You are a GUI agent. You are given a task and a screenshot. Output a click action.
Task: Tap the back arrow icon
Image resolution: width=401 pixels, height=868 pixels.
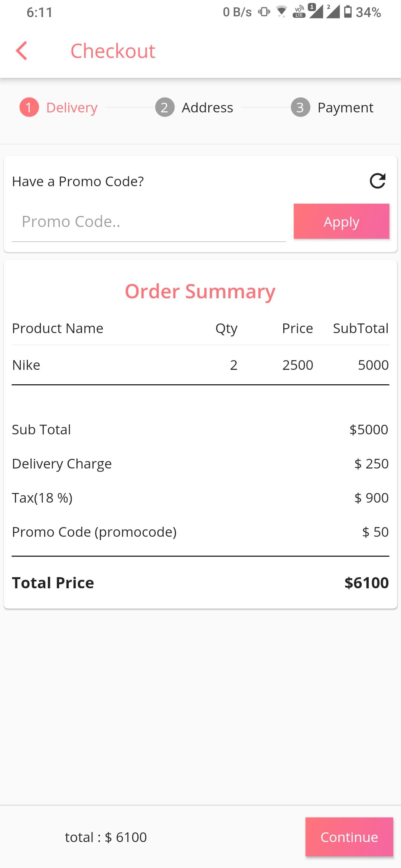point(22,51)
